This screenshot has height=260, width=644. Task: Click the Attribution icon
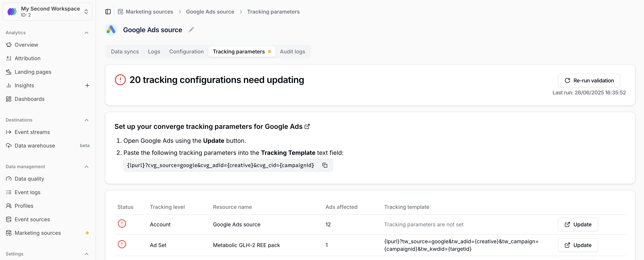9,58
